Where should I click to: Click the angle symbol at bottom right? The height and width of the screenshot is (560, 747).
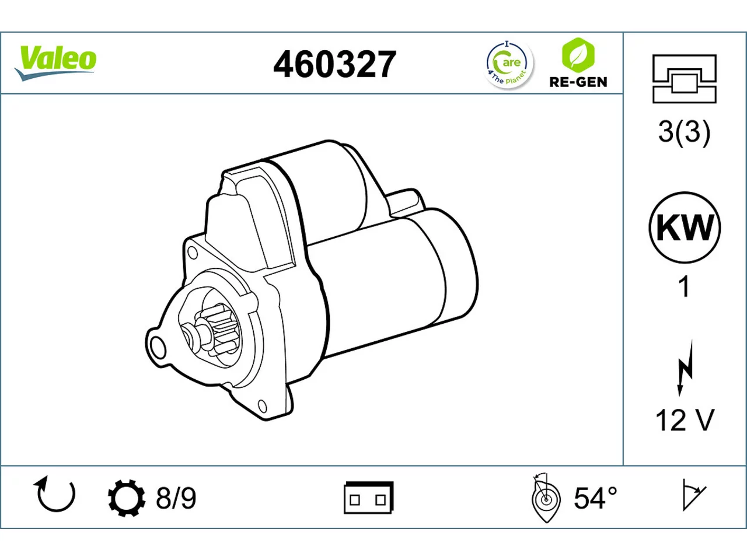[693, 495]
